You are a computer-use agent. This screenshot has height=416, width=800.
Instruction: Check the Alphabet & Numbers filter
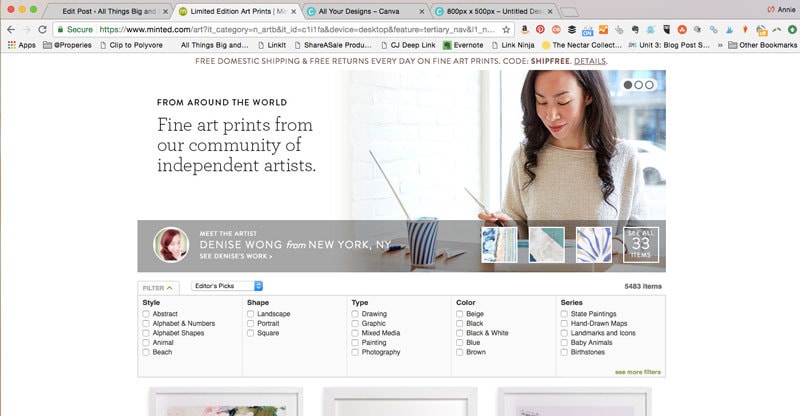[146, 324]
